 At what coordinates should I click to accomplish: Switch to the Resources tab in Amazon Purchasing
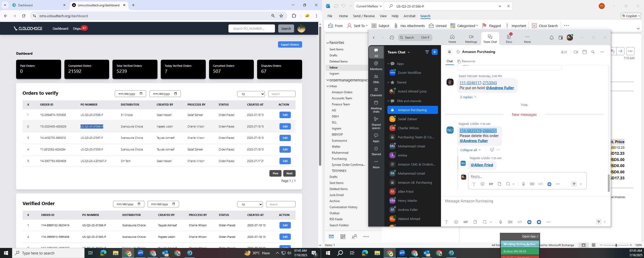(466, 61)
